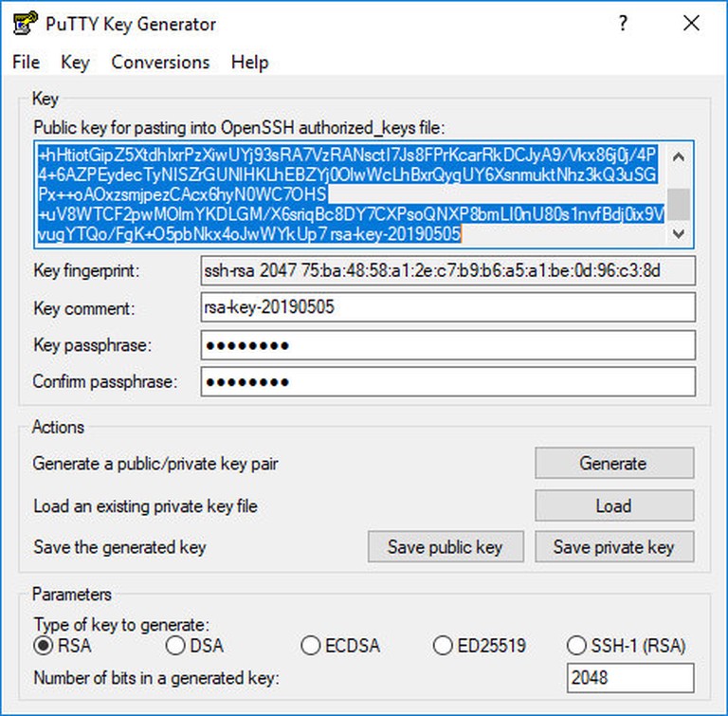
Task: Click the 'Key comment:' label
Action: click(x=84, y=308)
